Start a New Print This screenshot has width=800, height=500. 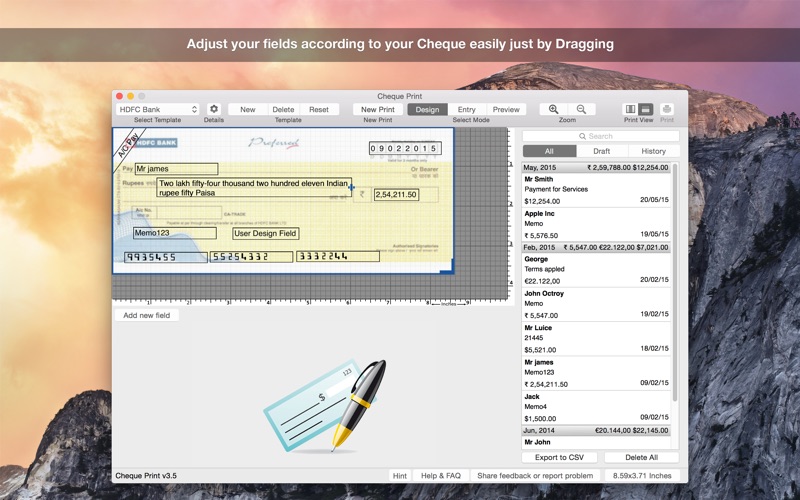378,109
